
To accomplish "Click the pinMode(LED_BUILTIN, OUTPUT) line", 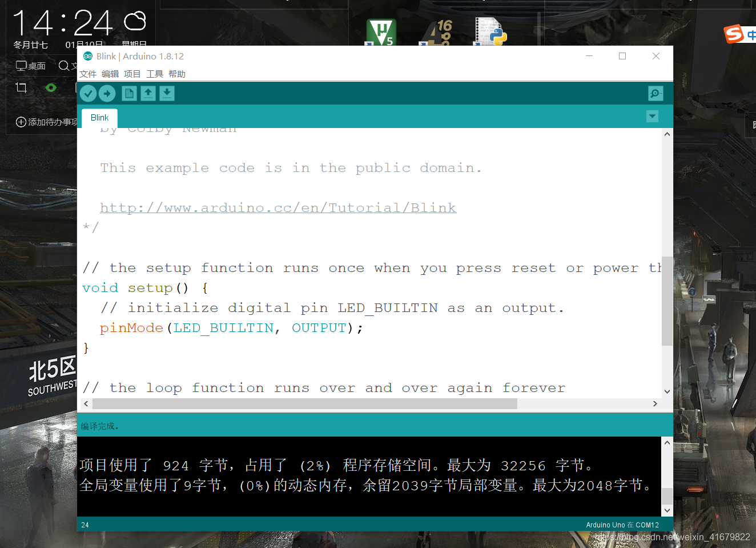I will [231, 328].
